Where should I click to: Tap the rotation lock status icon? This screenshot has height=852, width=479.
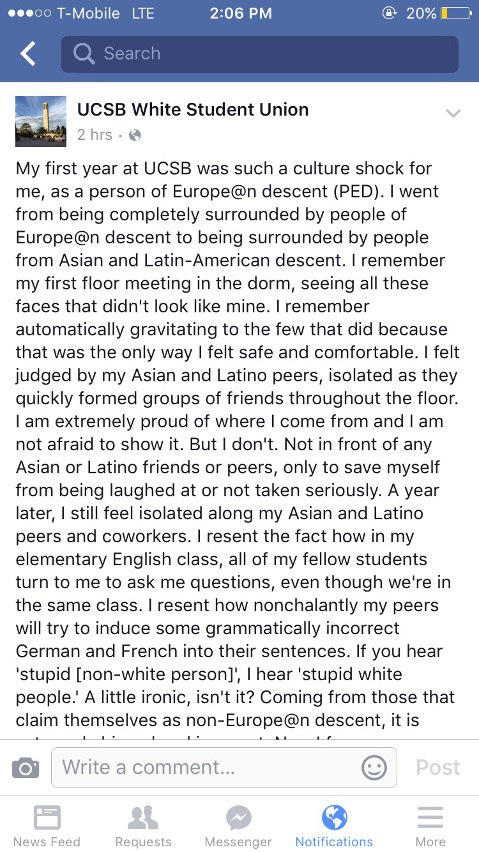389,13
